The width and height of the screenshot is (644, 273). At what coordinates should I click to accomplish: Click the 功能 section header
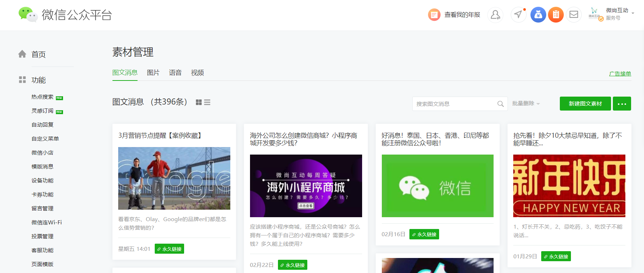[38, 80]
